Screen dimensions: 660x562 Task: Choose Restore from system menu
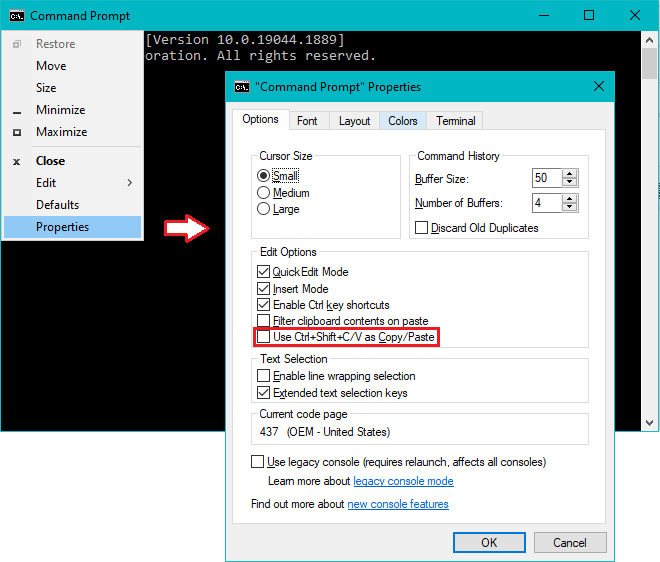[72, 44]
